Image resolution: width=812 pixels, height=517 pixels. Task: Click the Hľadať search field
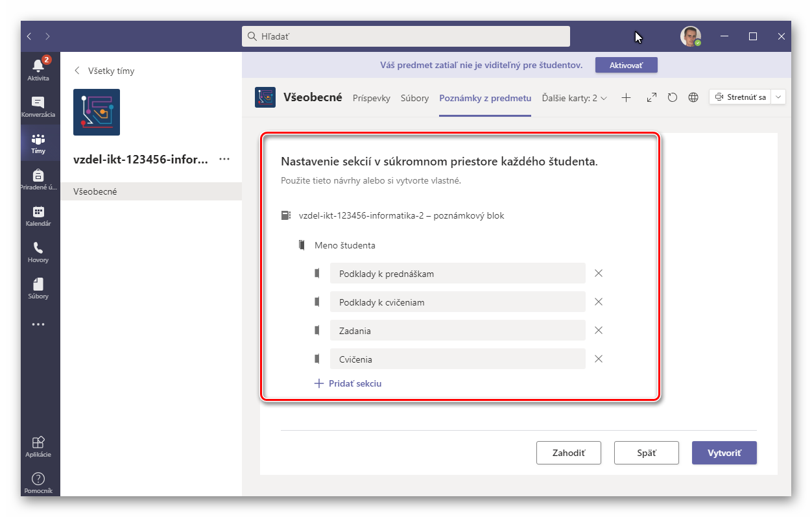406,36
